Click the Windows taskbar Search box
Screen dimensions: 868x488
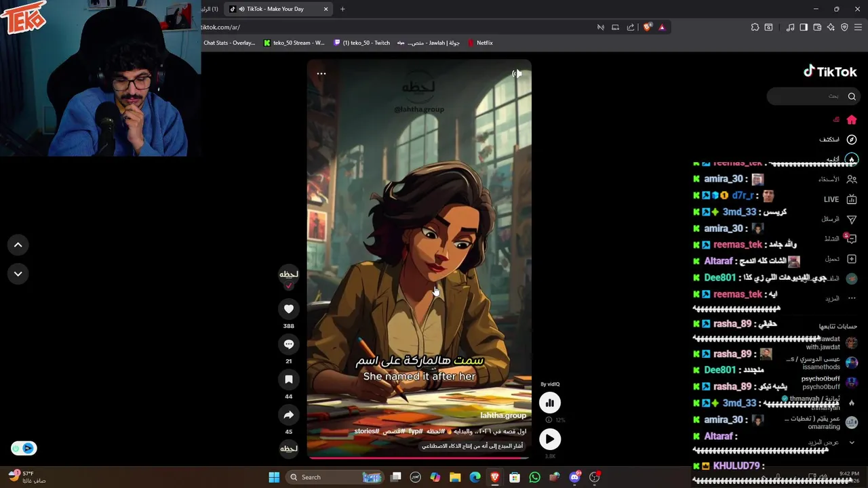tap(334, 477)
